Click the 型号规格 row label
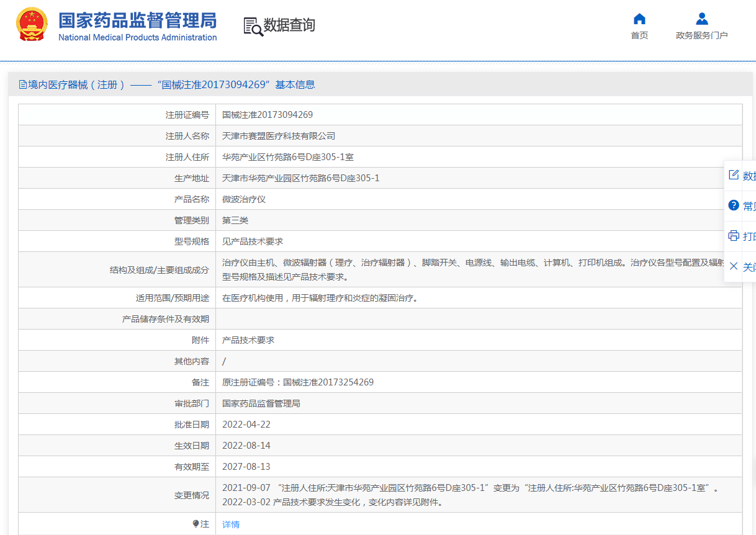Viewport: 756px width, 535px height. pyautogui.click(x=192, y=241)
